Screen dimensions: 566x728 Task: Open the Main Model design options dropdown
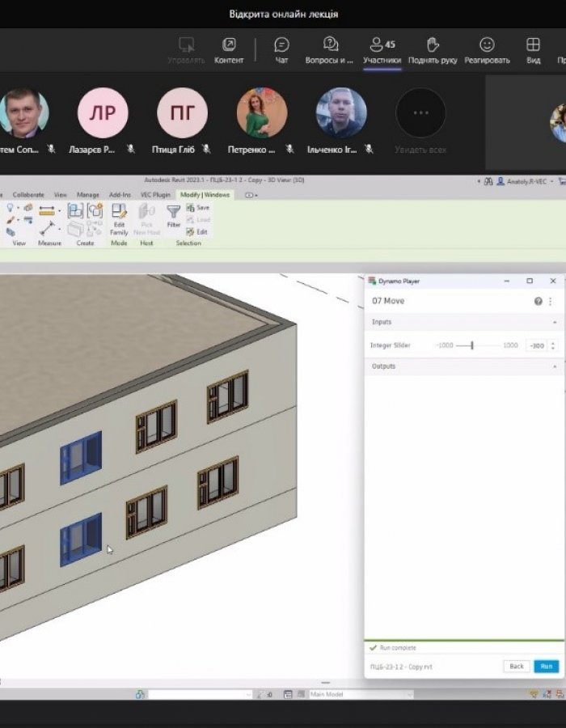361,695
